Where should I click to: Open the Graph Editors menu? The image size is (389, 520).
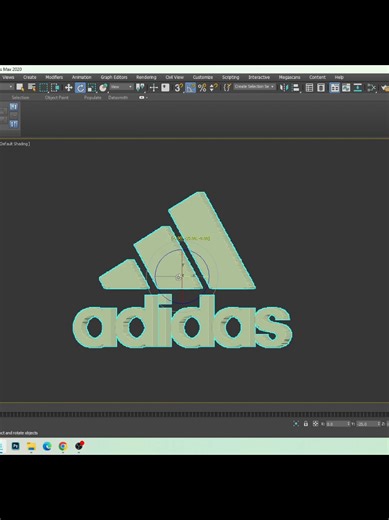pos(114,77)
